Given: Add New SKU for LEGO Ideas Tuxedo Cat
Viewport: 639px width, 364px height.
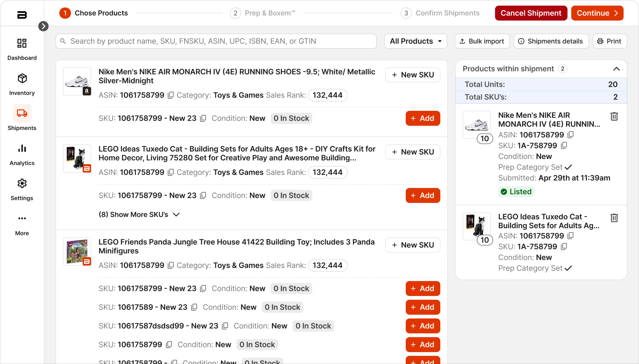Looking at the screenshot, I should click(413, 152).
